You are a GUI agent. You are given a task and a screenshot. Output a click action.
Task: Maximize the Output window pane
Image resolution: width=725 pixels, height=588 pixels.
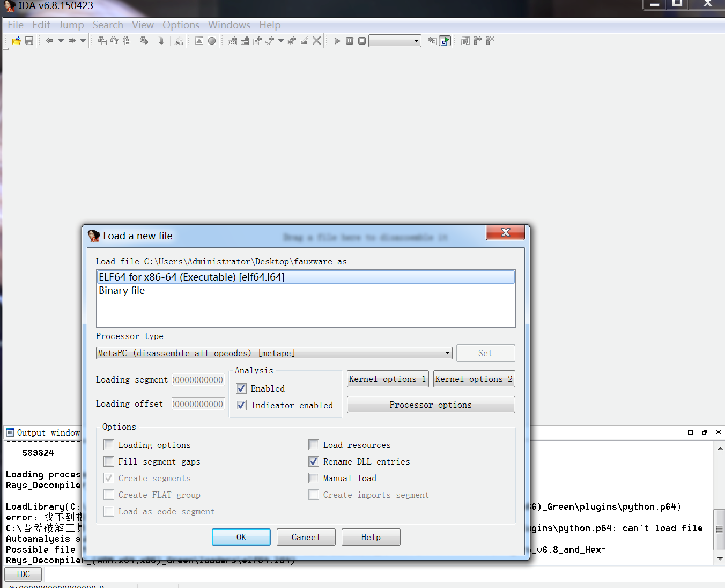pos(690,432)
